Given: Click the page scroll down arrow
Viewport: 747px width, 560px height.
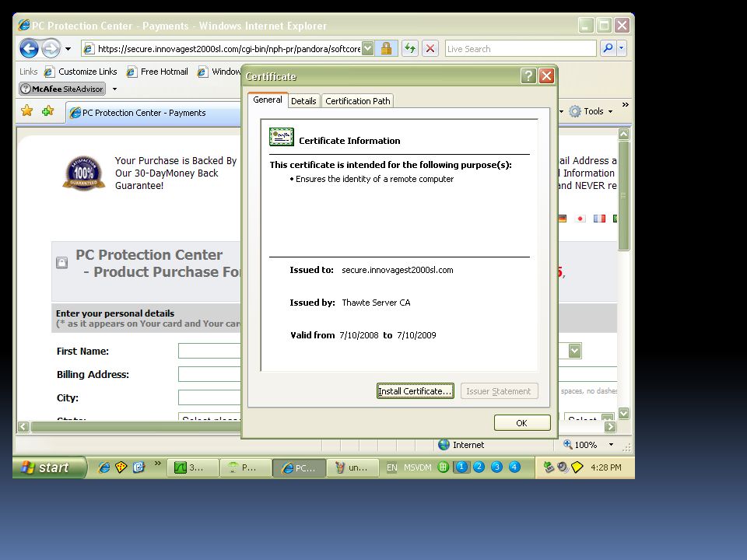Looking at the screenshot, I should pos(623,413).
